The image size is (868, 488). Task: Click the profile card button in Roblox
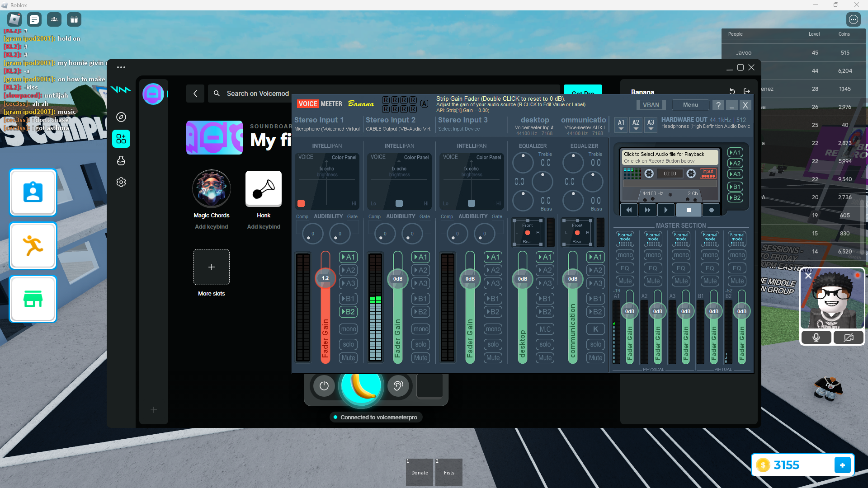33,192
